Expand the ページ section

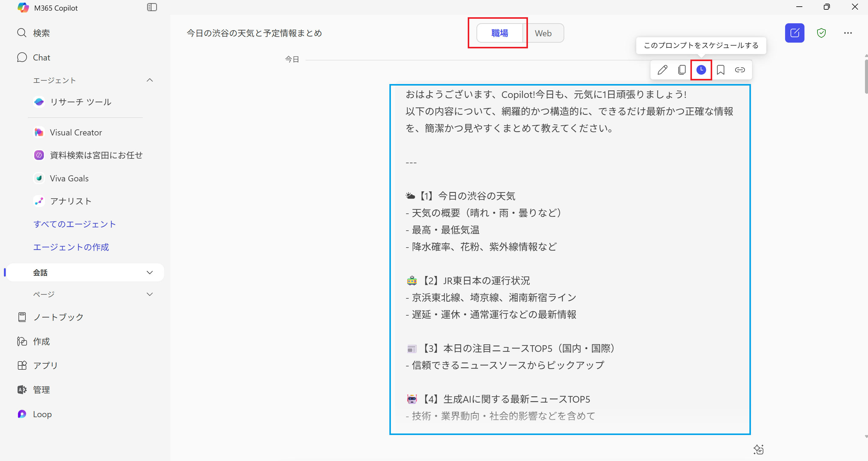(150, 294)
